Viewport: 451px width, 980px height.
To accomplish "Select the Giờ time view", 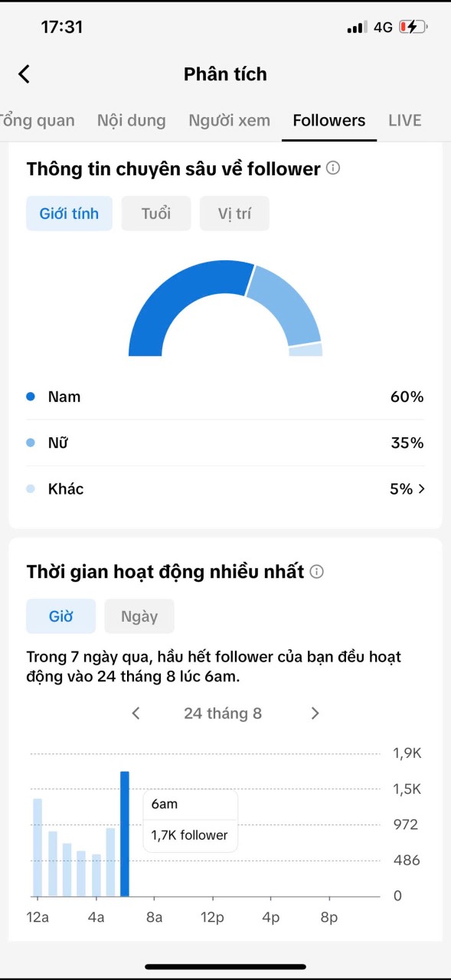I will [x=60, y=616].
